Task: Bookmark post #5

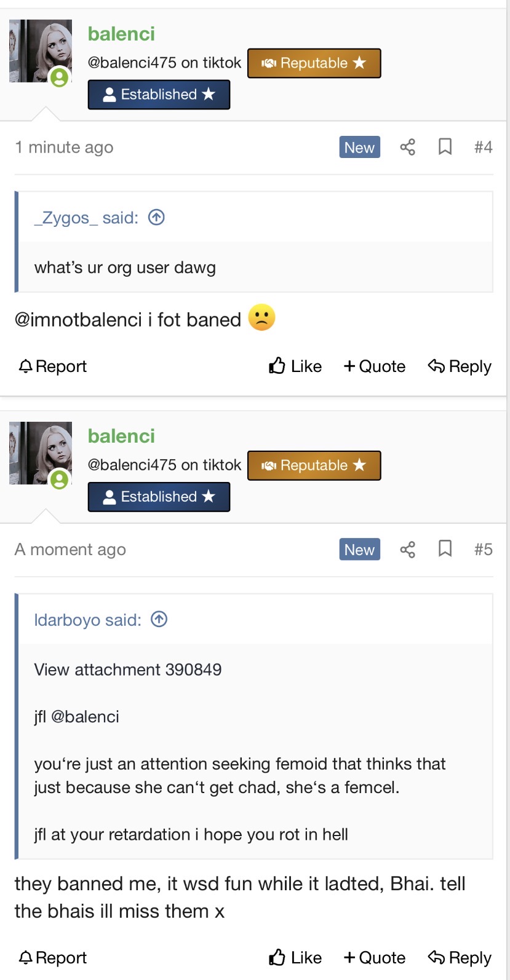Action: [445, 549]
